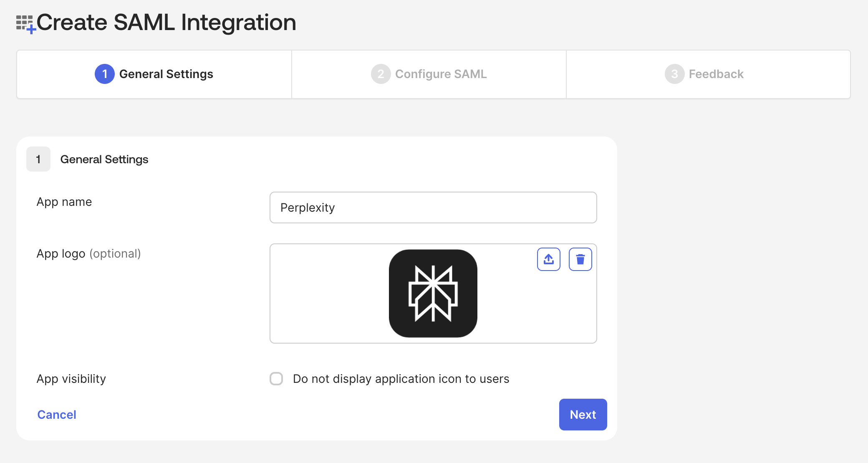
Task: Click the Perplexity logo thumbnail
Action: 433,293
